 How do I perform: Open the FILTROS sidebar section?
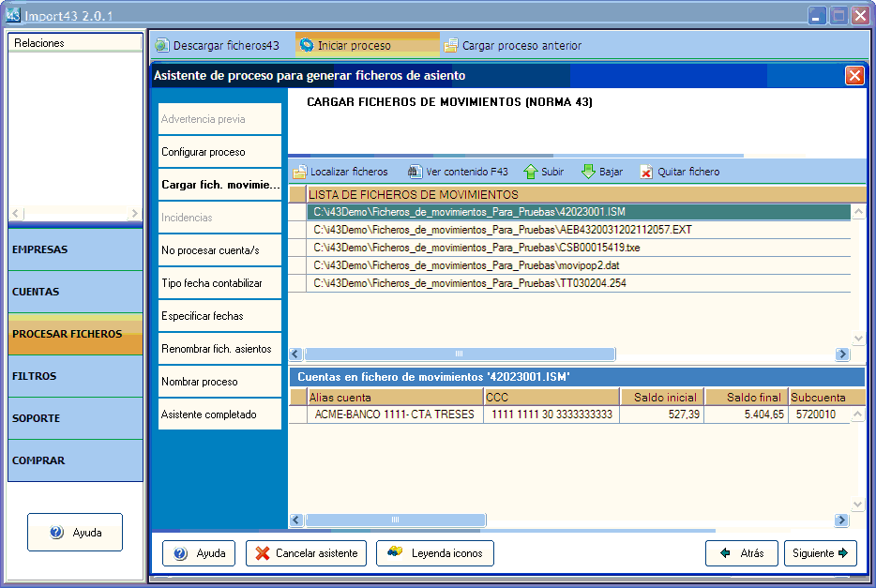click(76, 377)
